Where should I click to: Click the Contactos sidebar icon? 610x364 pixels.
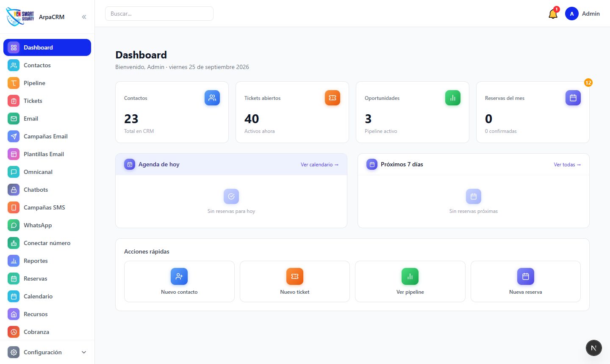pyautogui.click(x=14, y=65)
